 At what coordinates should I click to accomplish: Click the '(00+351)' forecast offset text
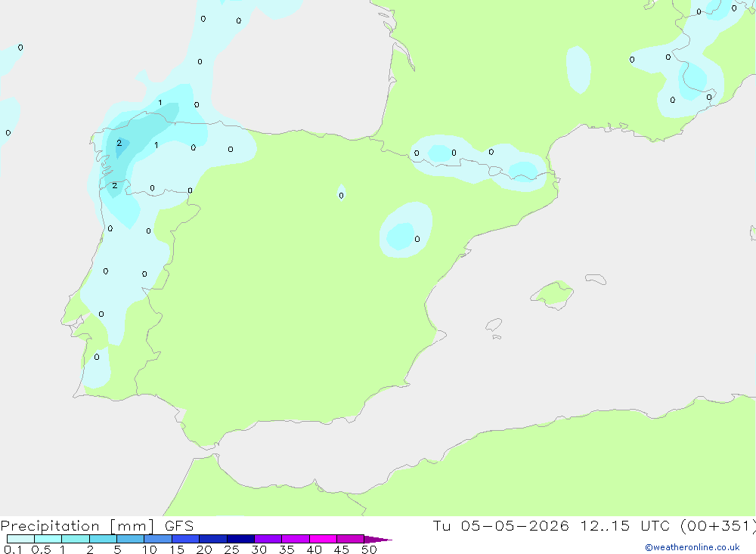pos(718,525)
